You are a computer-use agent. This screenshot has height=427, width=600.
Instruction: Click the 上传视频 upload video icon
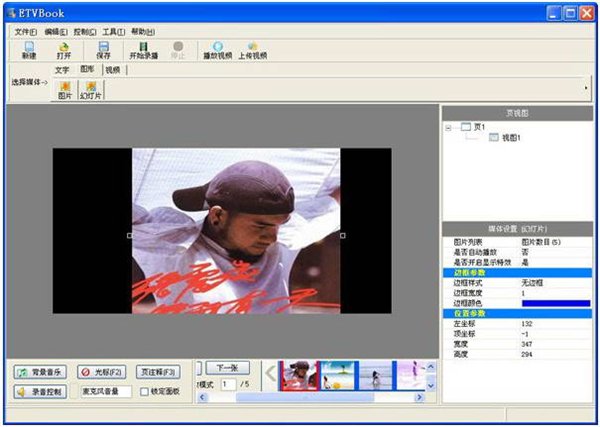pyautogui.click(x=252, y=49)
